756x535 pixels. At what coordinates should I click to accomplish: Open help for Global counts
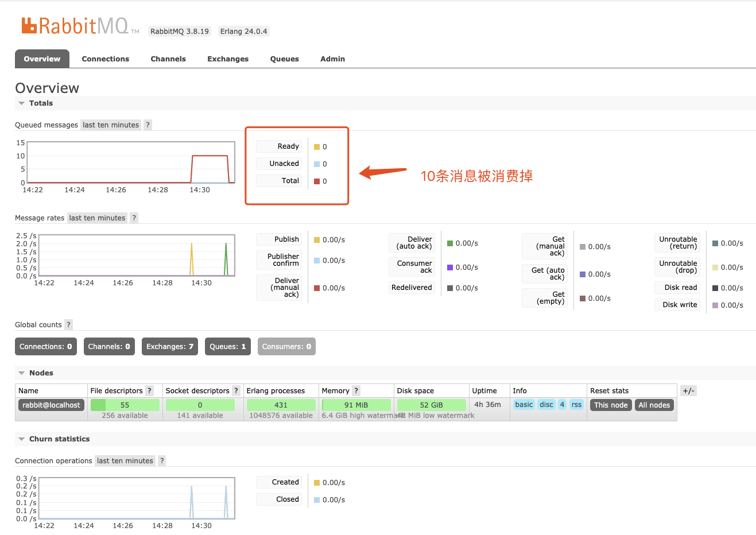click(x=68, y=325)
